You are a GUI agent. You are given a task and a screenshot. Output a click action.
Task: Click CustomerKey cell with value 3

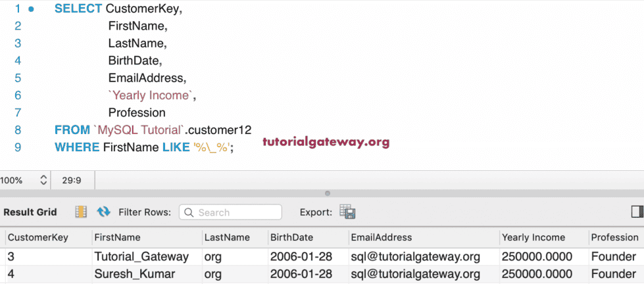click(49, 257)
